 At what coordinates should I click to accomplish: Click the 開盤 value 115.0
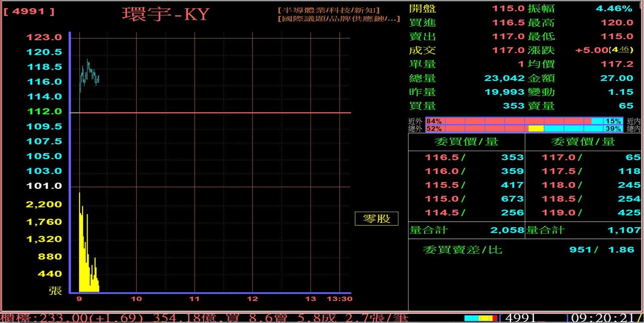(508, 9)
